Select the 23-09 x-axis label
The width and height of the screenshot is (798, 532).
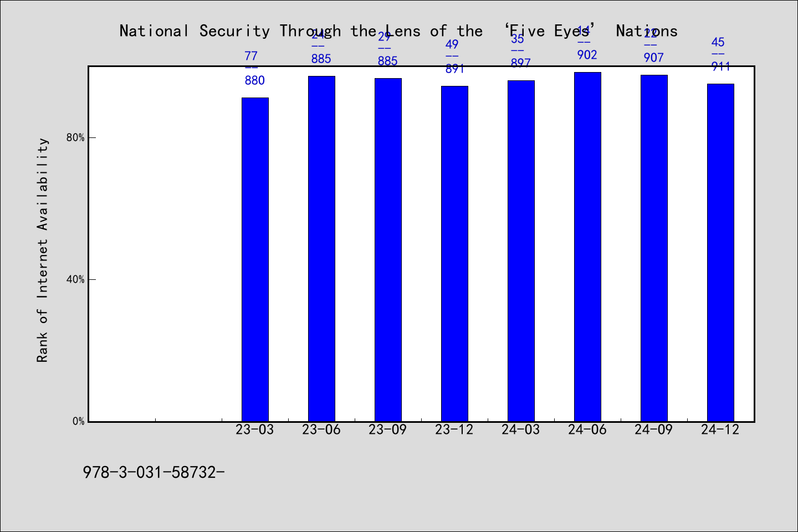coord(388,429)
